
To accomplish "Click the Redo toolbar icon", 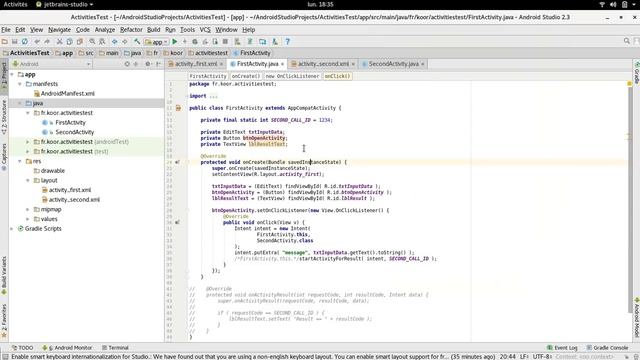I will [x=47, y=42].
